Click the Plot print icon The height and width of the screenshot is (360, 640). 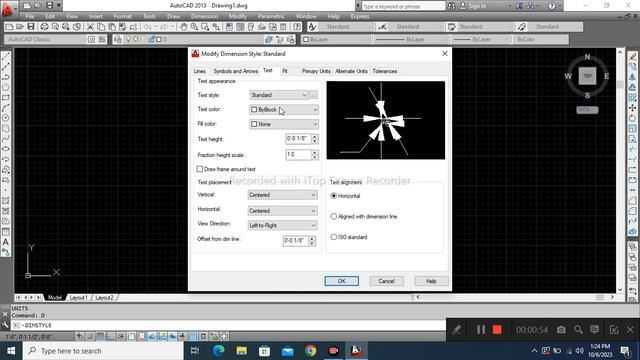tap(44, 27)
